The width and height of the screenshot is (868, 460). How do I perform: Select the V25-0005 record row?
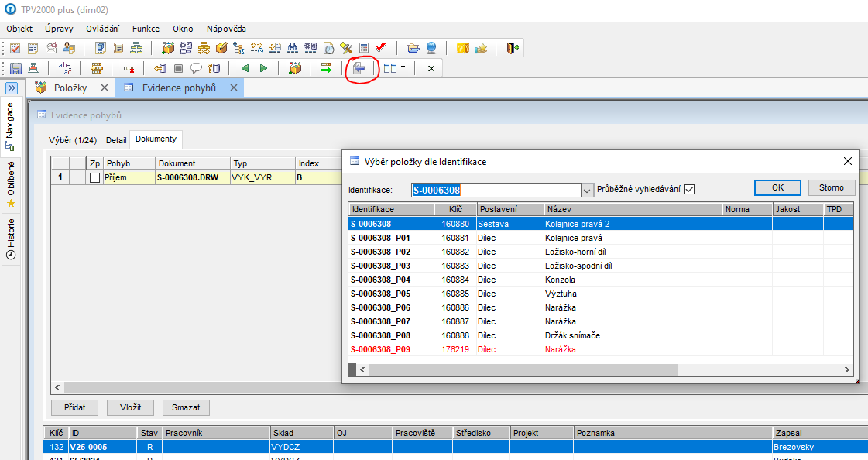coord(455,447)
